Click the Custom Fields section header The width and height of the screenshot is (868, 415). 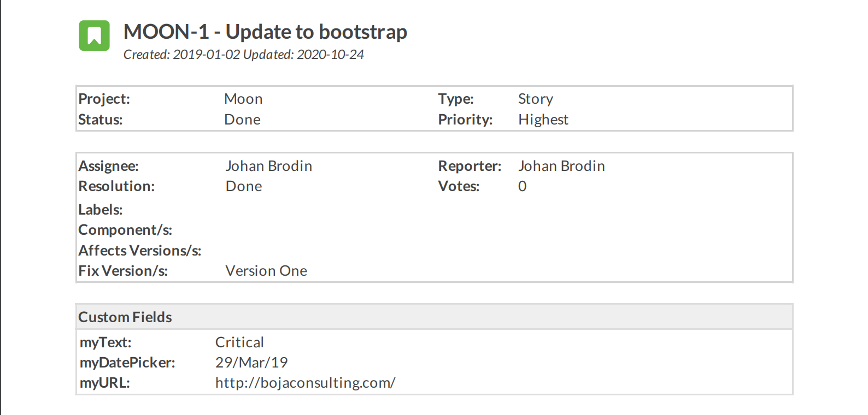(x=434, y=317)
